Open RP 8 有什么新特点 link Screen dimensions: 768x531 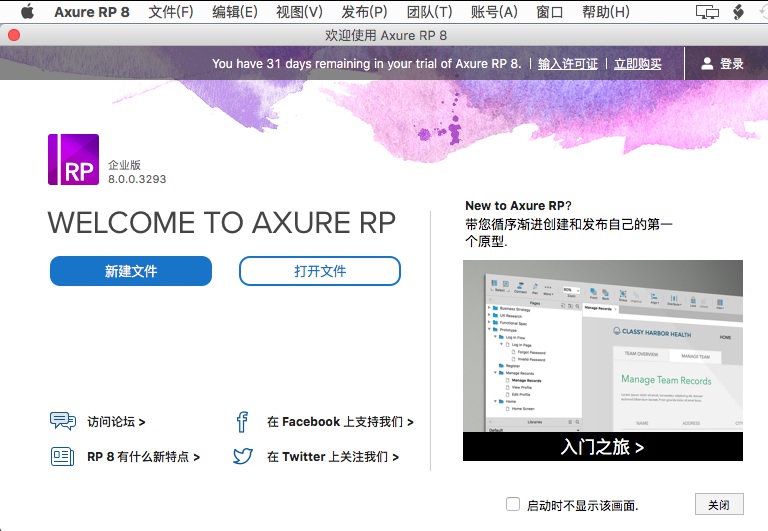(x=144, y=457)
